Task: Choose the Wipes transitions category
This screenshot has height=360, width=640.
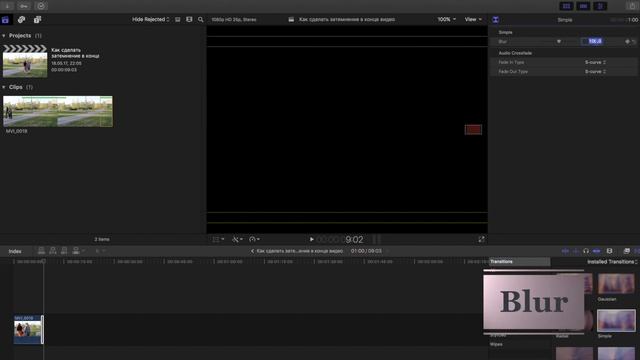Action: pyautogui.click(x=496, y=344)
